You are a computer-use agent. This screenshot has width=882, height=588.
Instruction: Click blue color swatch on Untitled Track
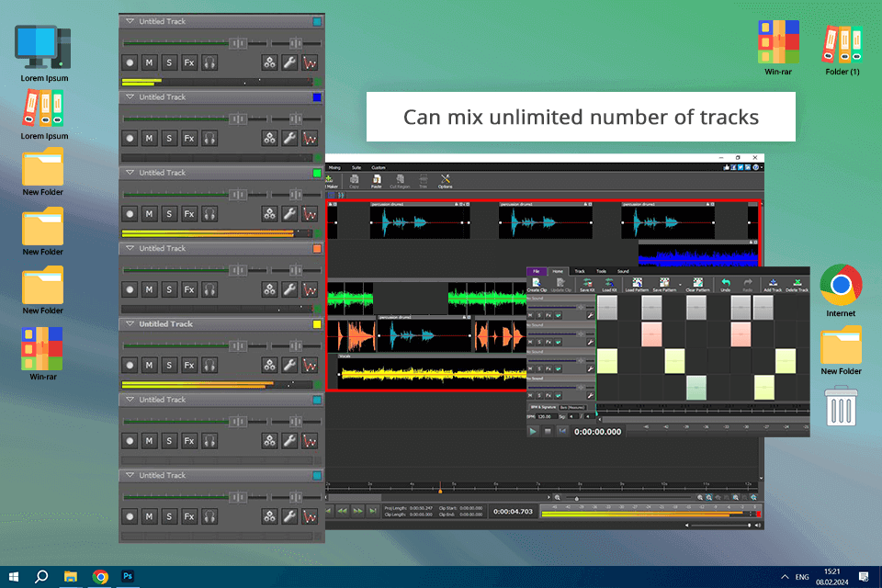coord(317,97)
